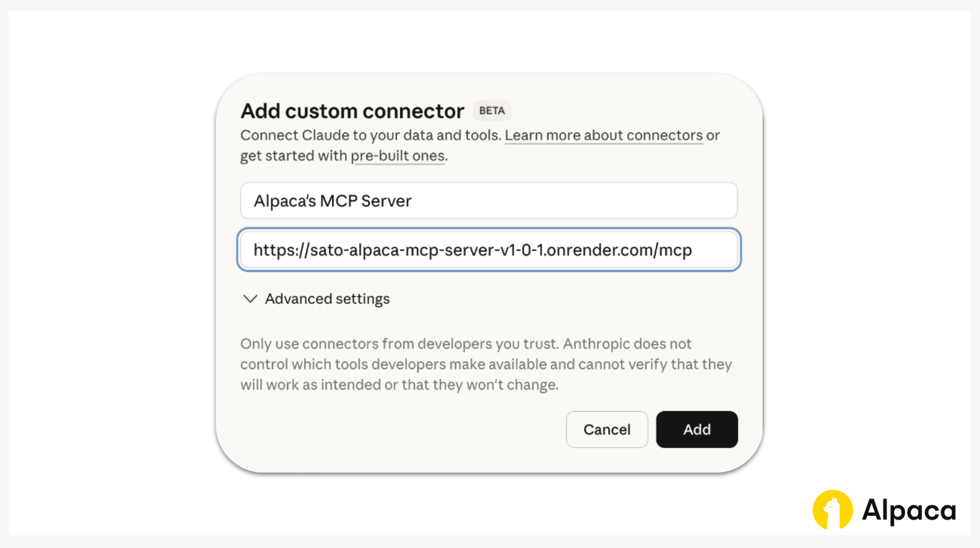Click the "get started with" text
The height and width of the screenshot is (548, 980).
point(294,156)
